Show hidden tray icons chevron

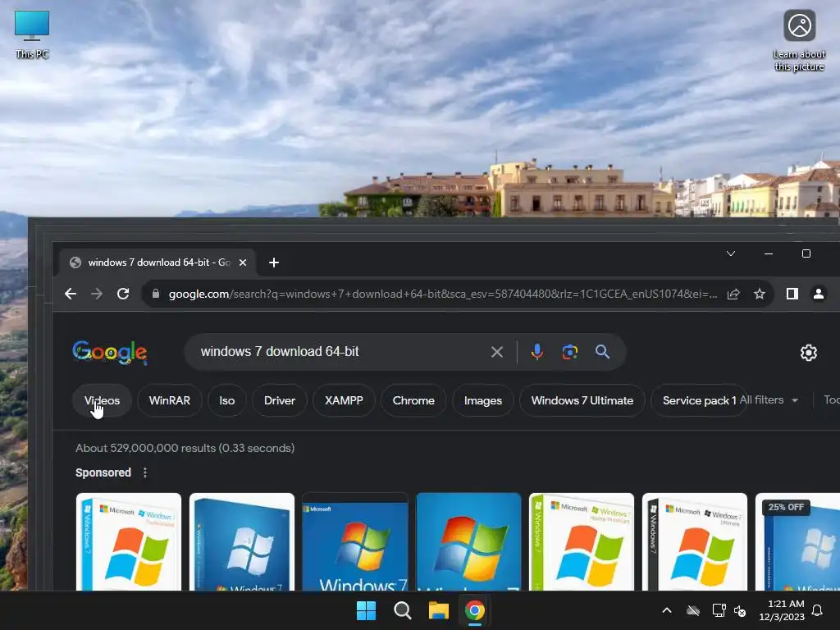(x=667, y=610)
